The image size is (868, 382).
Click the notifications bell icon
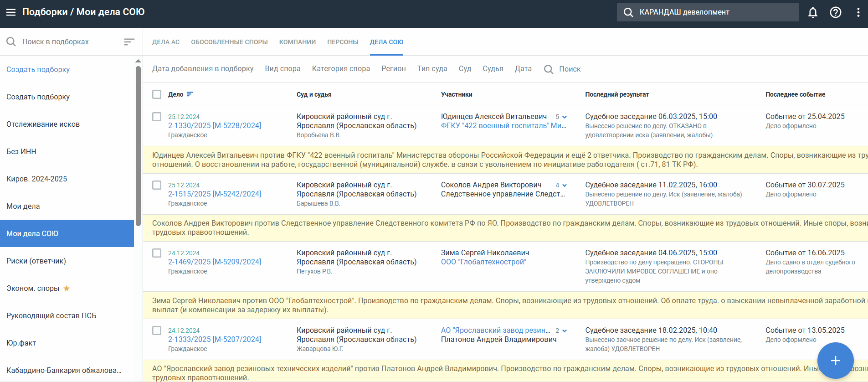point(812,12)
